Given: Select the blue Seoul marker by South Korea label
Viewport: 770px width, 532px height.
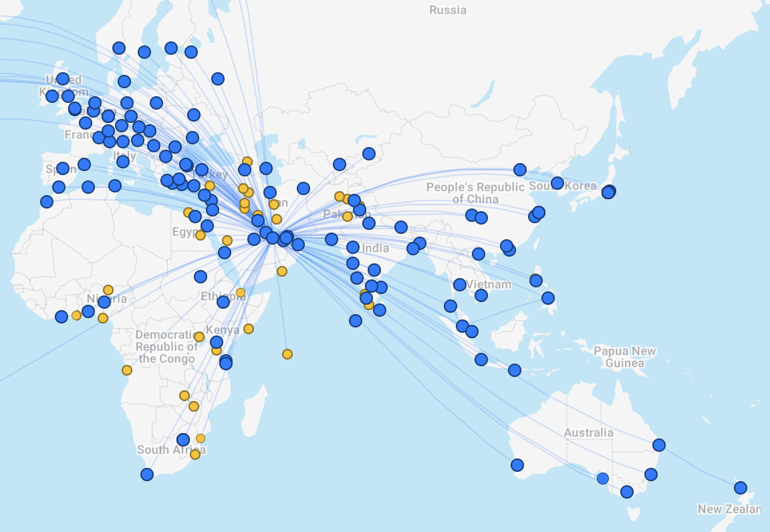Looking at the screenshot, I should 557,183.
